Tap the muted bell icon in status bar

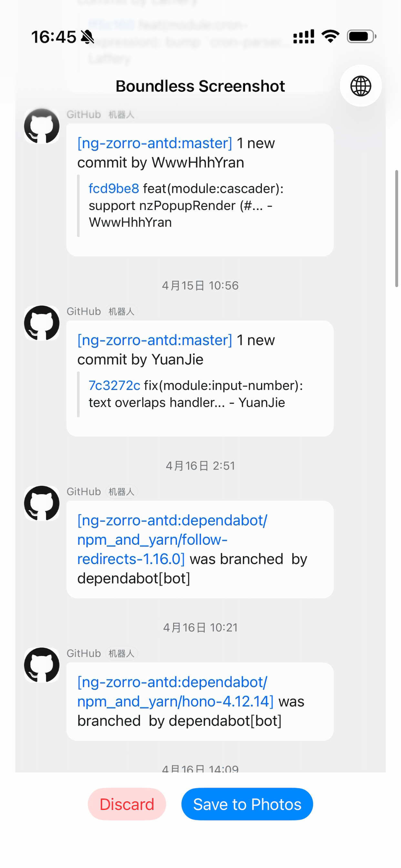coord(87,37)
